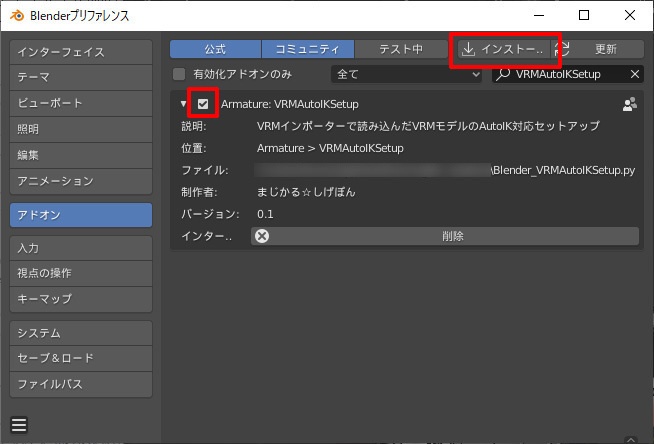The image size is (654, 444).
Task: Open the 入力 preferences section
Action: (x=81, y=248)
